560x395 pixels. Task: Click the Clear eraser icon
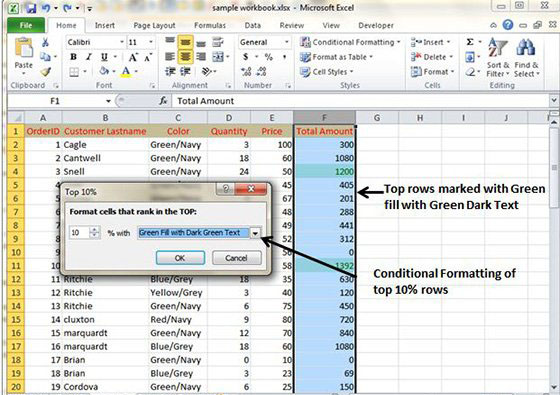coord(470,72)
